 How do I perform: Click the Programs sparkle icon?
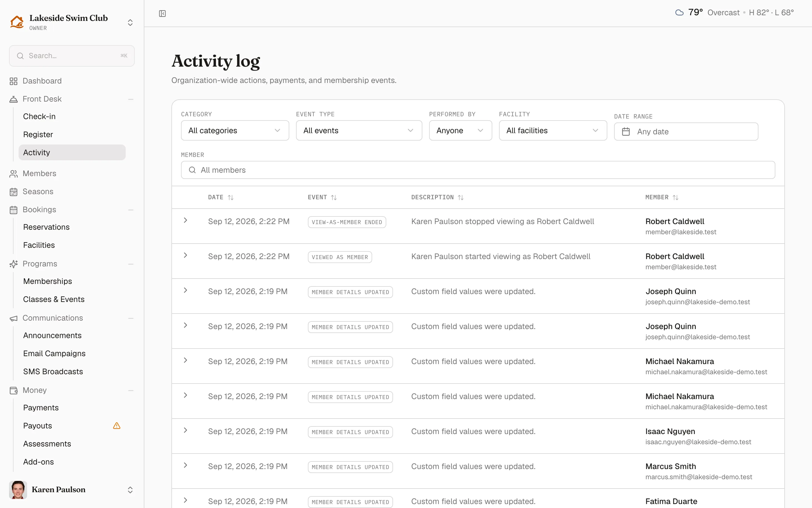(x=14, y=264)
